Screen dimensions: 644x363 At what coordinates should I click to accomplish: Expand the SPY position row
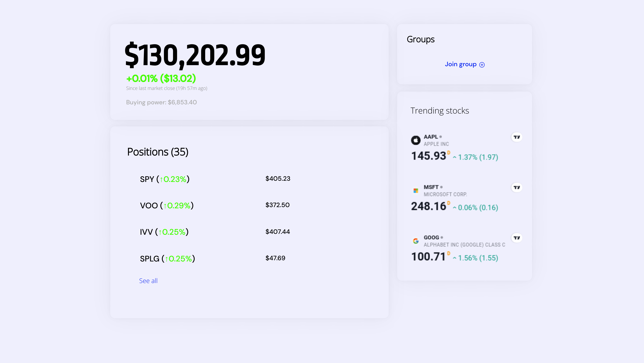tap(164, 179)
